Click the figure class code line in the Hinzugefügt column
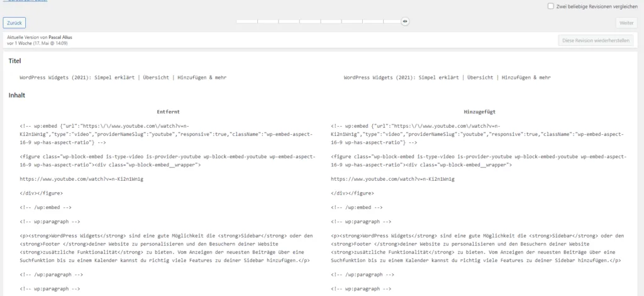The width and height of the screenshot is (644, 296). 479,161
